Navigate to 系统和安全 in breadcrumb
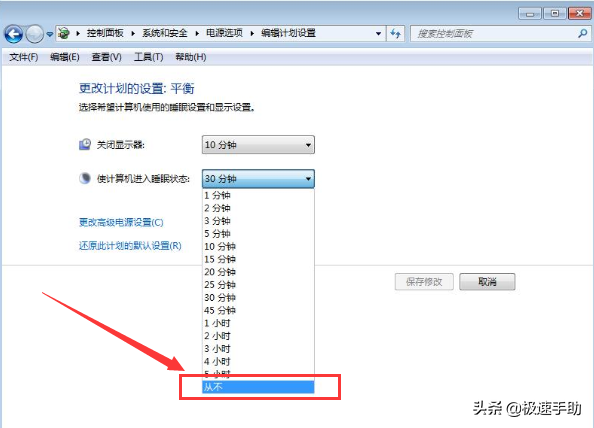 pyautogui.click(x=165, y=33)
